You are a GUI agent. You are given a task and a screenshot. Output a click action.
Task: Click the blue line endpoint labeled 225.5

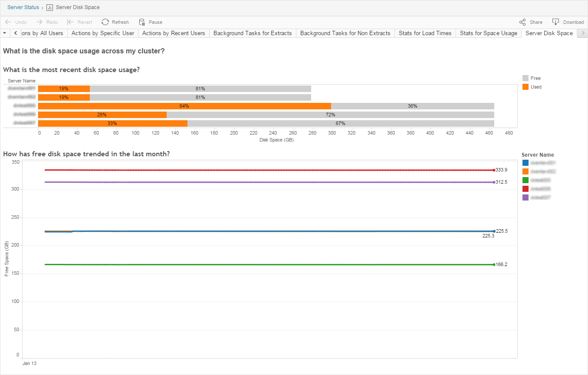coord(494,231)
